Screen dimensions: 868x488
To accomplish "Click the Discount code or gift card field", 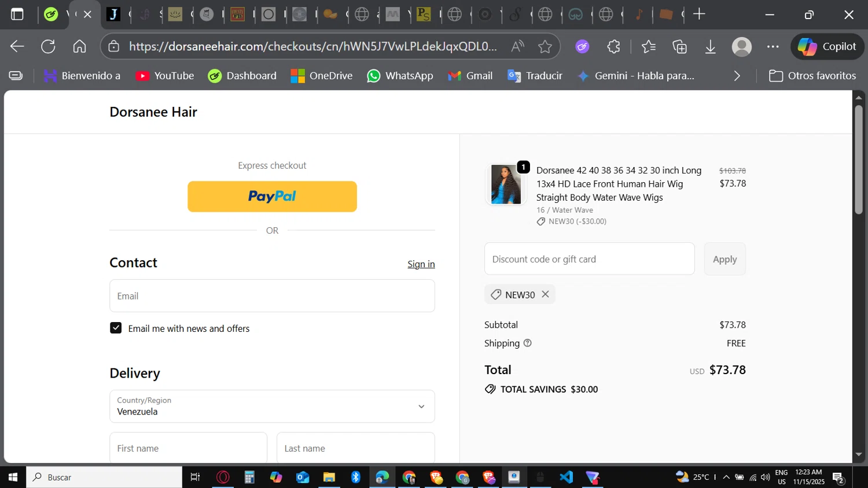I will 590,259.
